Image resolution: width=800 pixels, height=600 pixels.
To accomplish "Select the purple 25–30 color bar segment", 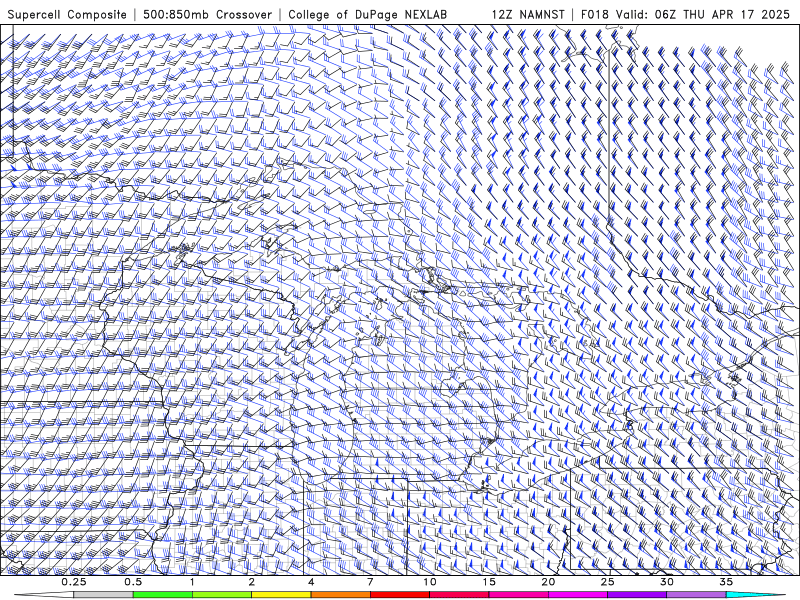I will (x=637, y=595).
